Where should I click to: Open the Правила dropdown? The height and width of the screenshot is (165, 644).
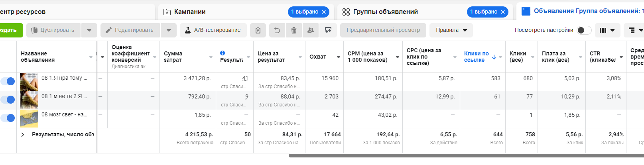[x=451, y=30]
